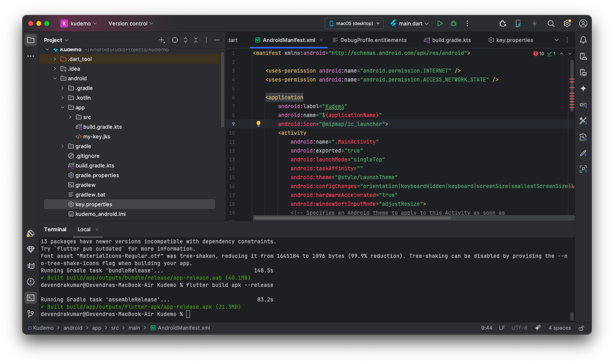Click the 10 errors indicator in editor
The width and height of the screenshot is (614, 364).
[x=538, y=54]
